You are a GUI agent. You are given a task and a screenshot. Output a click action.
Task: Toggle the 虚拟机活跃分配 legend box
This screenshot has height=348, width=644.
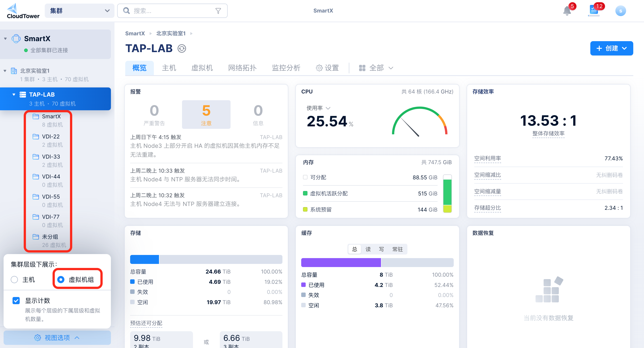click(x=305, y=193)
